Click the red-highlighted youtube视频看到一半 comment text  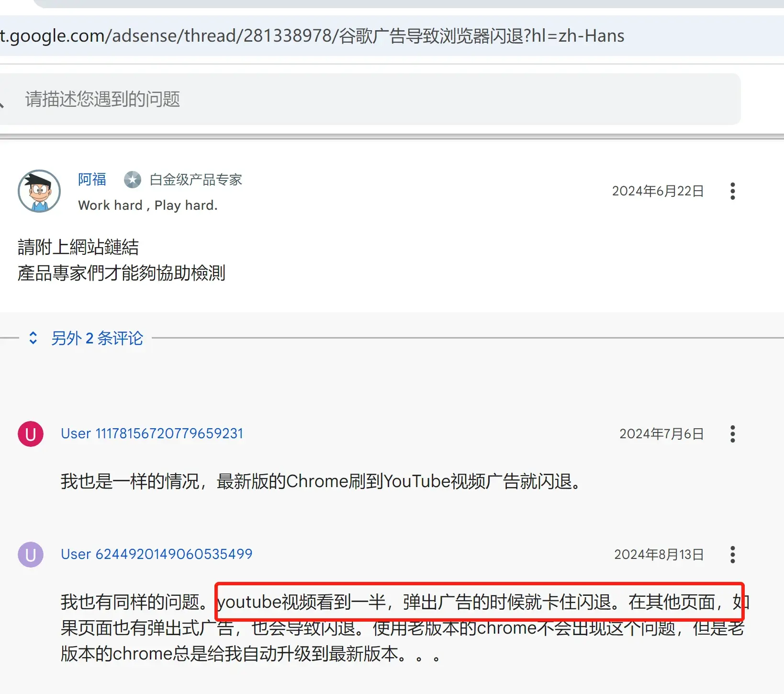479,602
